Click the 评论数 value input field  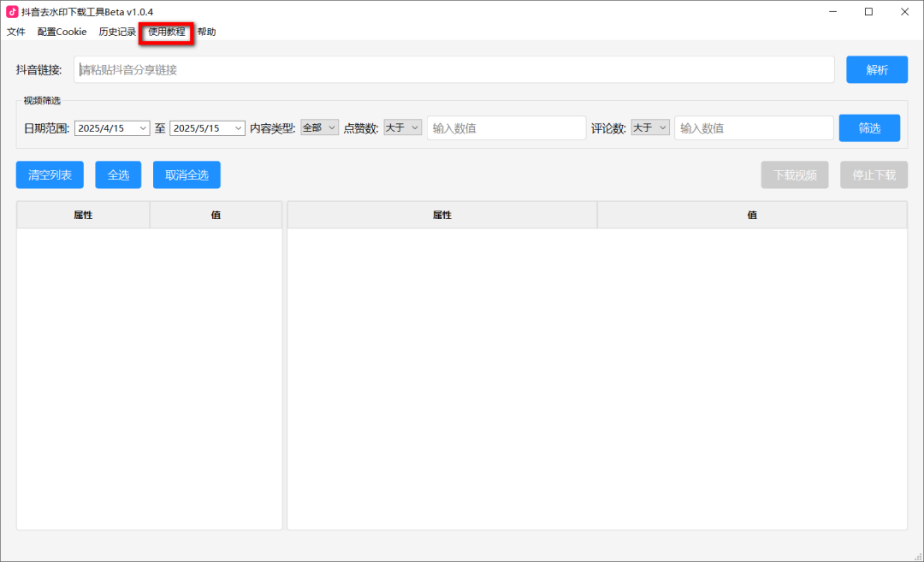[754, 127]
